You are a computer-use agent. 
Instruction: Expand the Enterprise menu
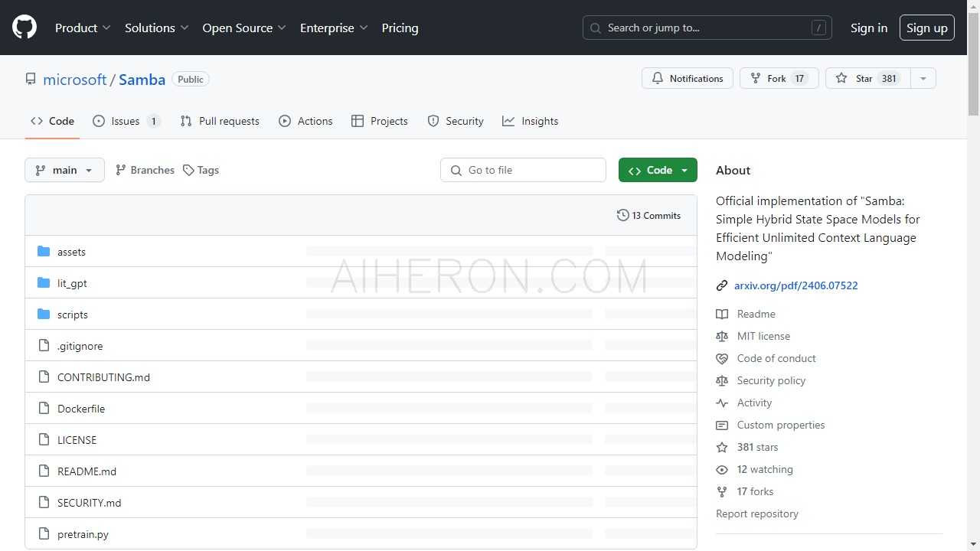point(334,28)
